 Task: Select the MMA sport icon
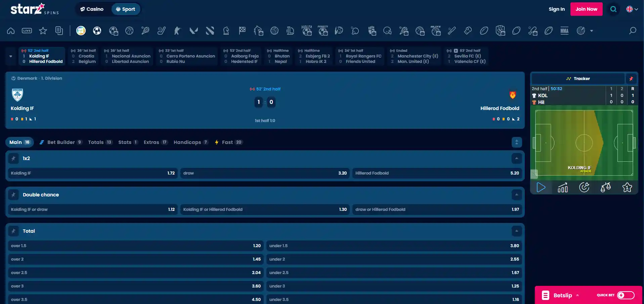pyautogui.click(x=565, y=31)
